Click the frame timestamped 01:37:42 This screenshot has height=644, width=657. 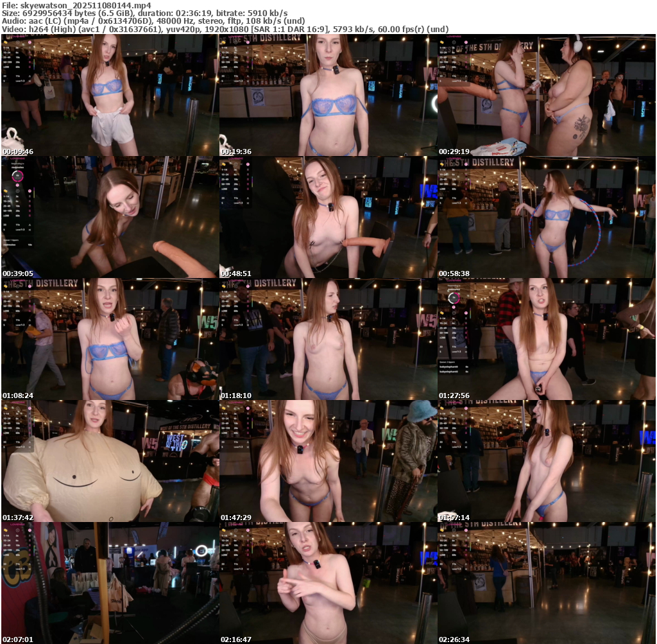point(110,461)
